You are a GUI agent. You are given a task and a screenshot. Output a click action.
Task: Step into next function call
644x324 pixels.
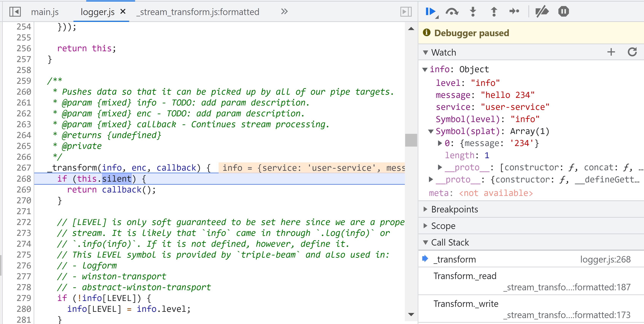click(473, 12)
